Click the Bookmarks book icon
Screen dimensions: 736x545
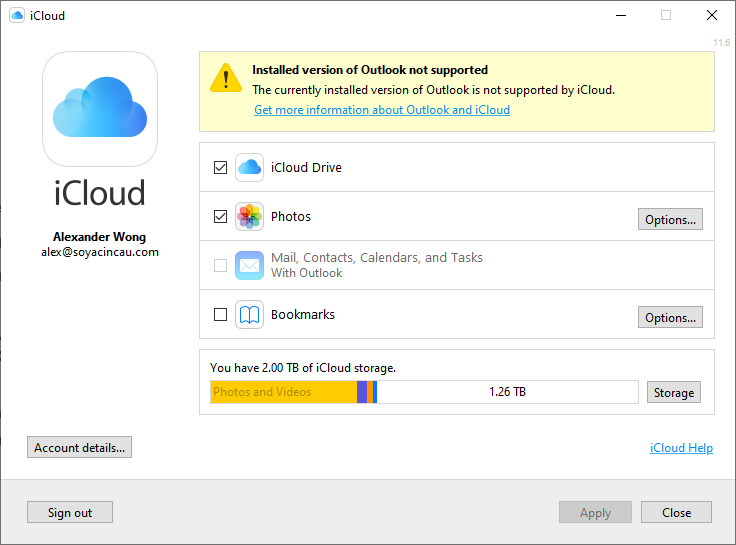coord(249,314)
